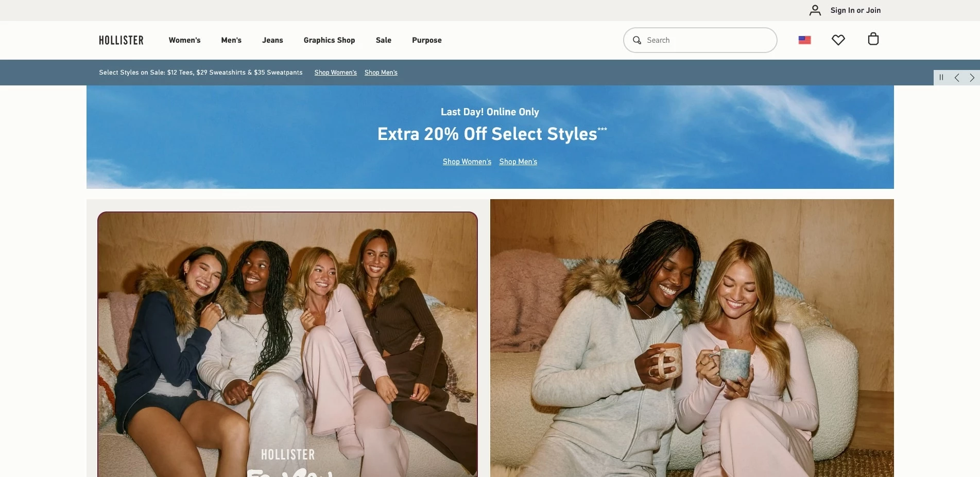The height and width of the screenshot is (477, 980).
Task: Expand the Jeans menu
Action: [x=272, y=40]
